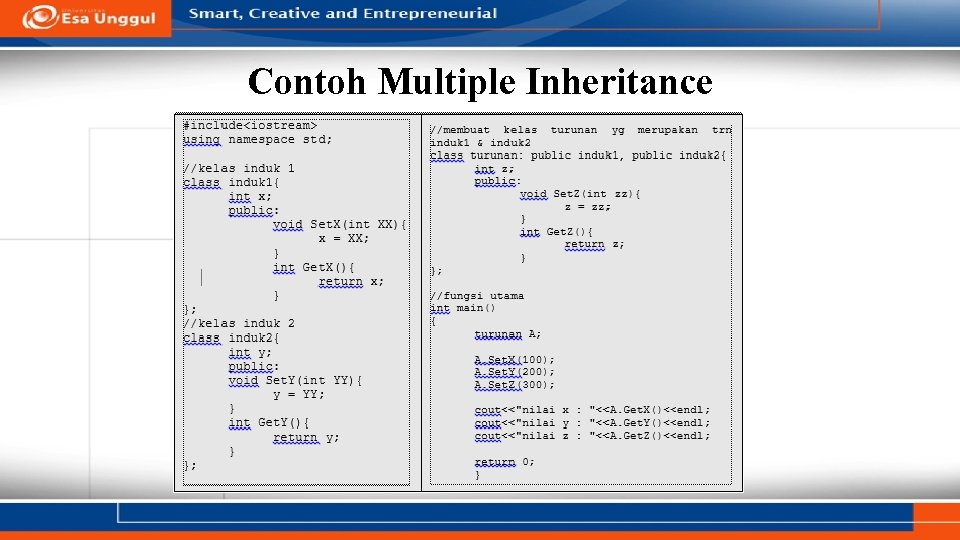Click the line "class induk1{"
This screenshot has height=540, width=960.
point(231,182)
